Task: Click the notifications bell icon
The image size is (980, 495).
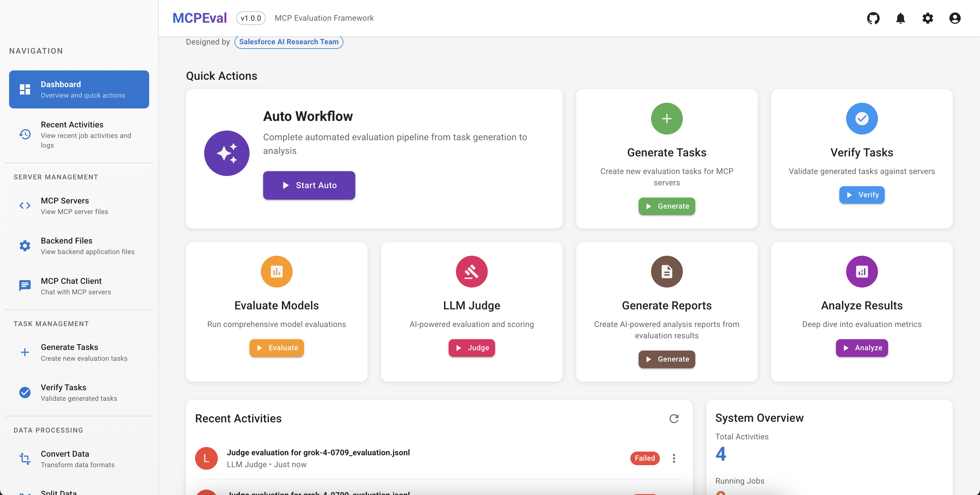Action: 900,18
